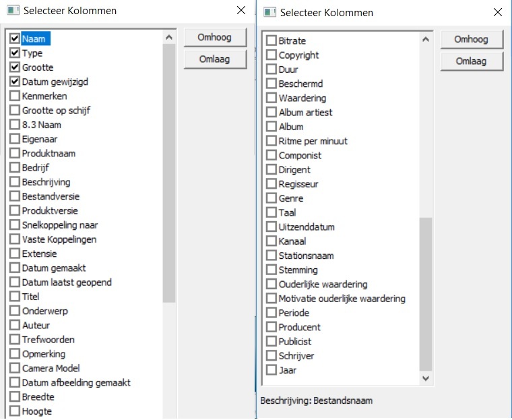512x420 pixels.
Task: Close the right Selecteer Kolommen dialog
Action: click(x=498, y=12)
